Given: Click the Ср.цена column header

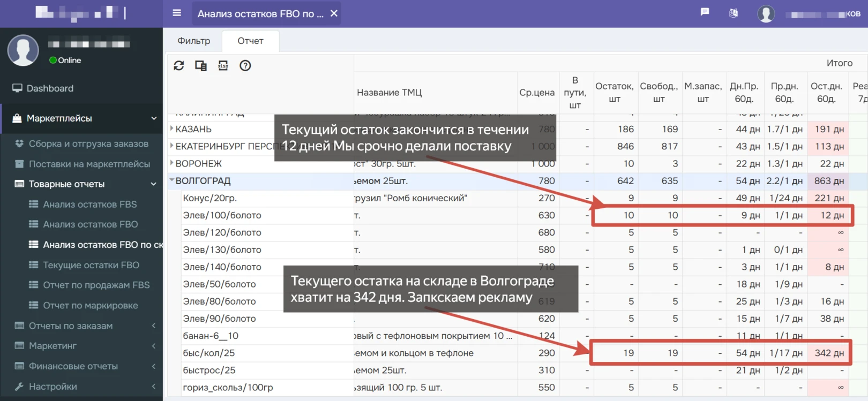Looking at the screenshot, I should click(537, 93).
